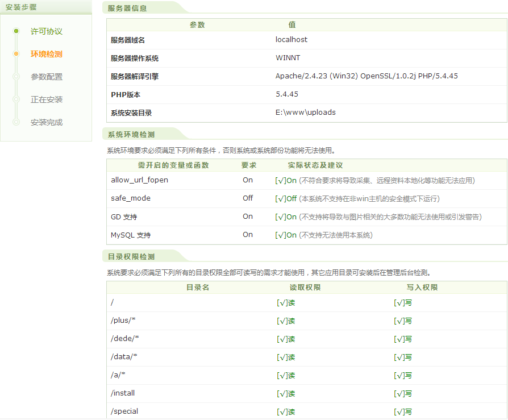Click the step bullet beside 参数配置

click(16, 77)
